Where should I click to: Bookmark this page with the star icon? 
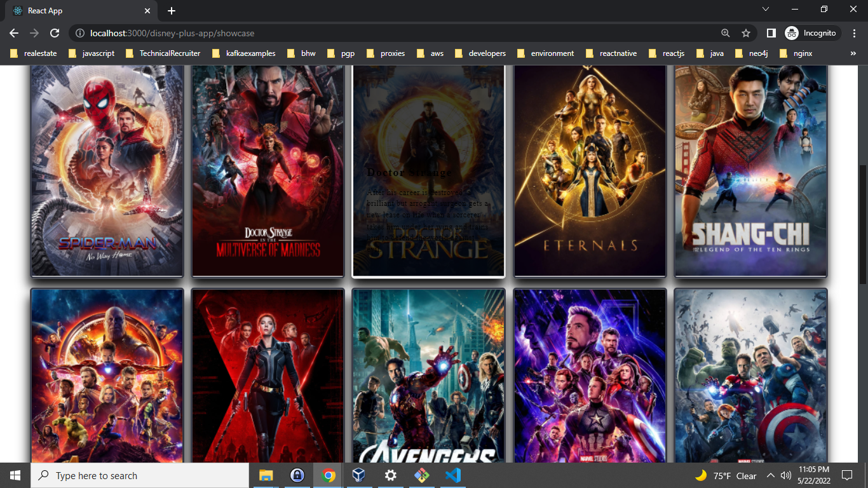[x=745, y=33]
